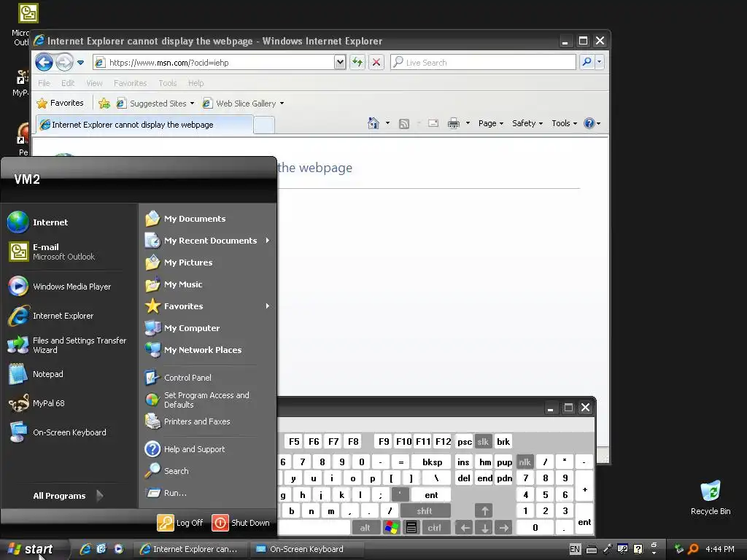Open the Page dropdown menu
The width and height of the screenshot is (747, 560).
(491, 123)
